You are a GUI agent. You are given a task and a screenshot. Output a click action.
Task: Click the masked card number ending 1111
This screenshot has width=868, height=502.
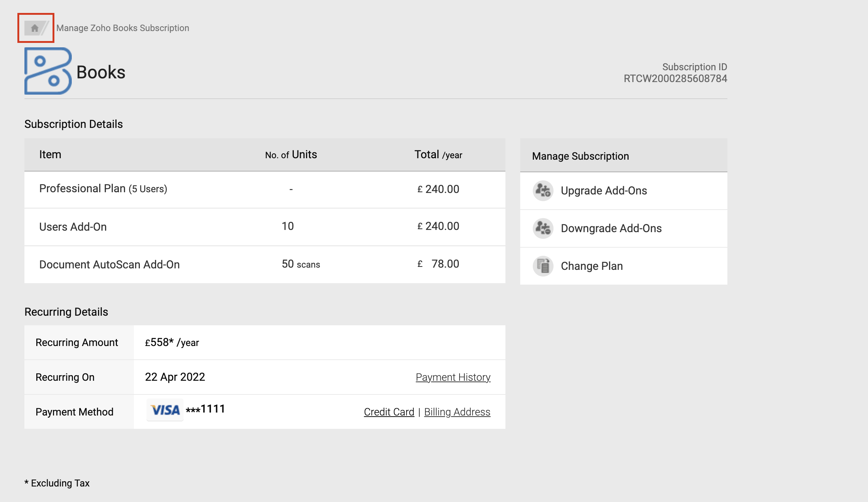[x=205, y=409]
